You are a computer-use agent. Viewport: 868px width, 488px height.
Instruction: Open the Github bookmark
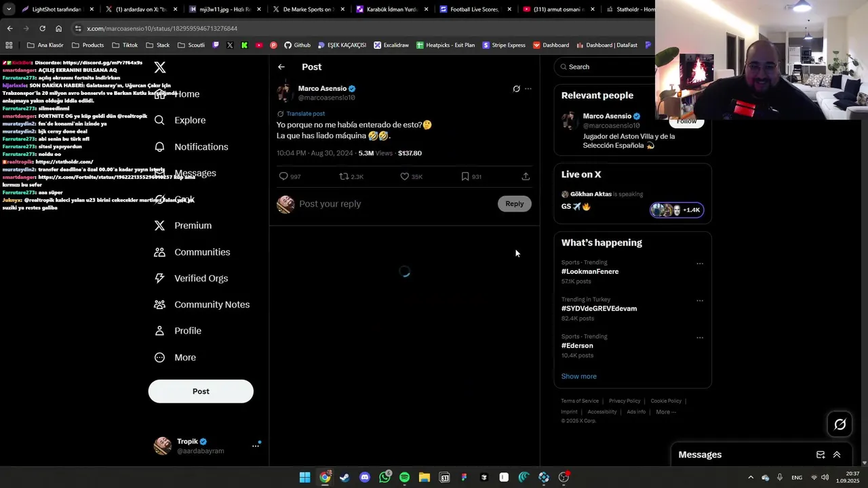tap(297, 45)
